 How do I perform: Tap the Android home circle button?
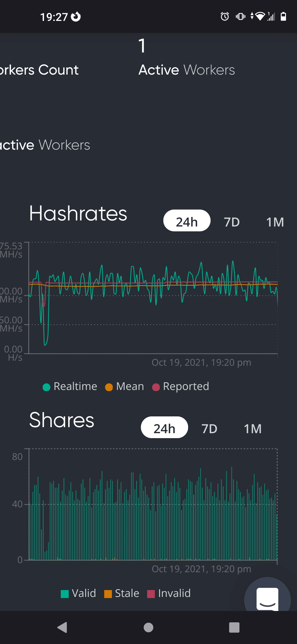pyautogui.click(x=148, y=627)
